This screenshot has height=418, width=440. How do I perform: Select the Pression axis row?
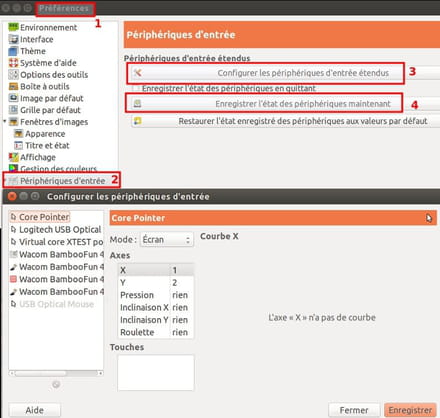[x=156, y=295]
